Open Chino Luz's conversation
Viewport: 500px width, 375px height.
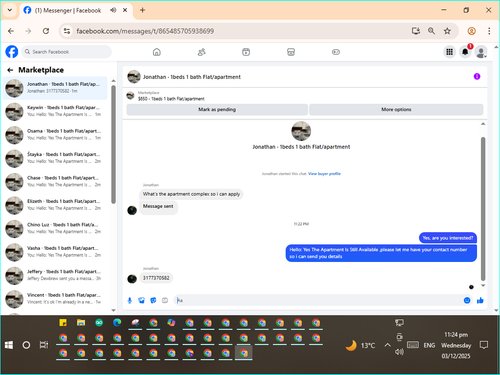(55, 229)
